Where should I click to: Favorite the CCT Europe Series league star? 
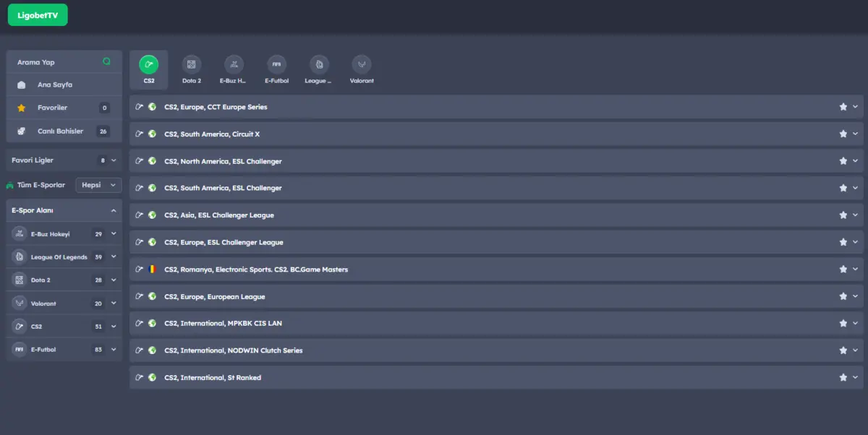click(843, 107)
